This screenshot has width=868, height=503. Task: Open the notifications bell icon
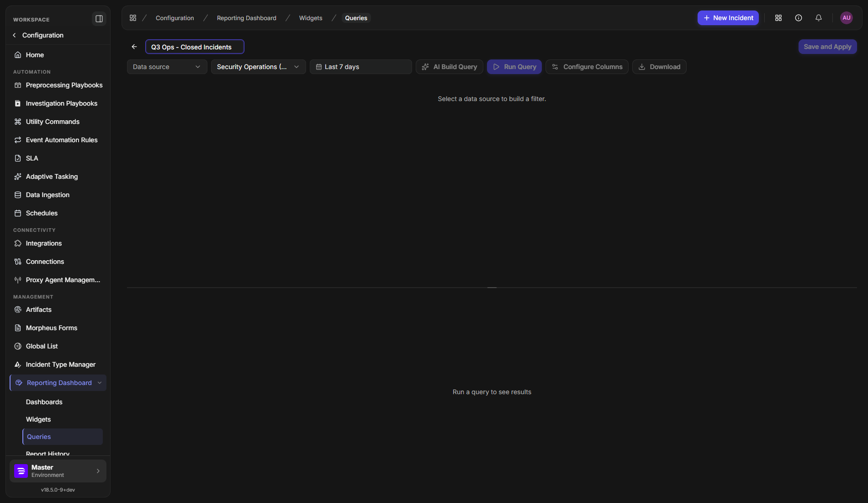pyautogui.click(x=819, y=18)
